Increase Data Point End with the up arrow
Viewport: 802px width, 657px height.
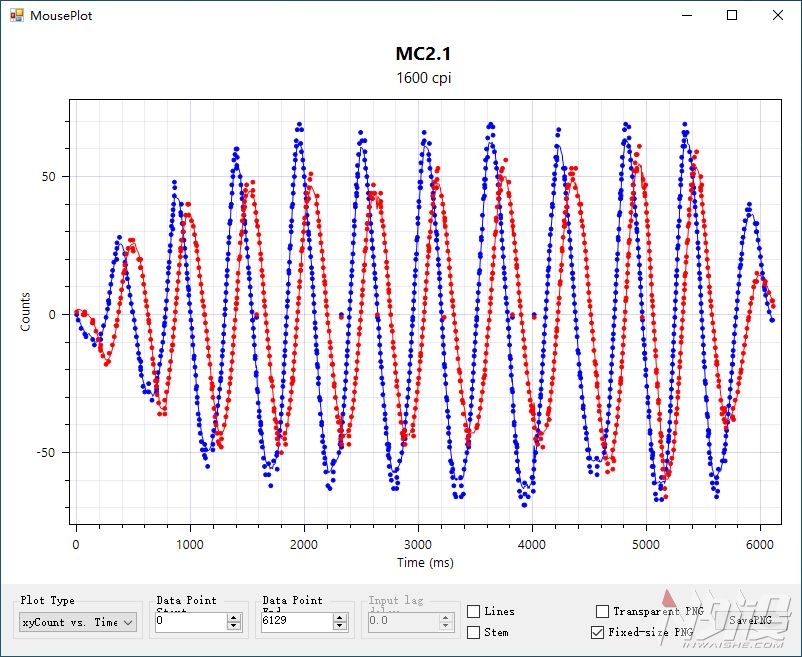(x=340, y=618)
